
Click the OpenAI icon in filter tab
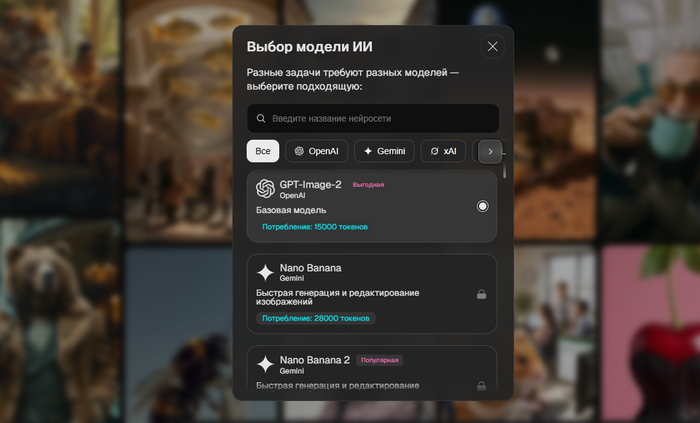point(299,151)
